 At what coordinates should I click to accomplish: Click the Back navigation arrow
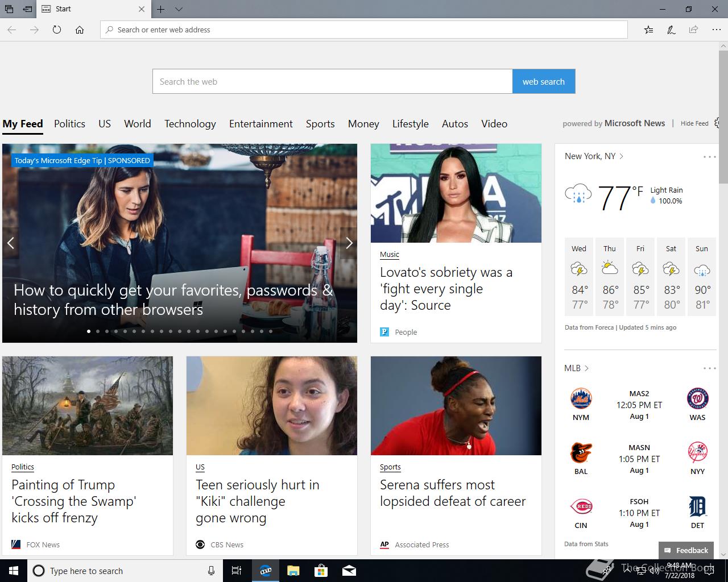pos(11,30)
